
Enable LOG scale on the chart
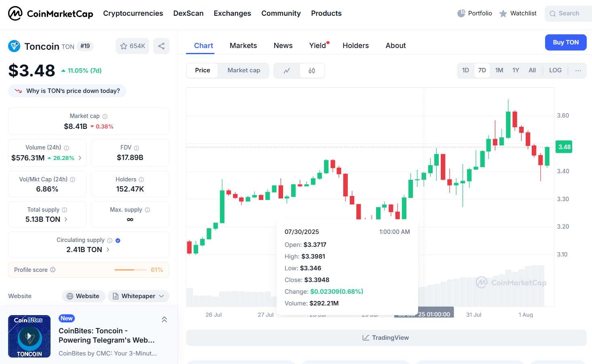[x=555, y=70]
